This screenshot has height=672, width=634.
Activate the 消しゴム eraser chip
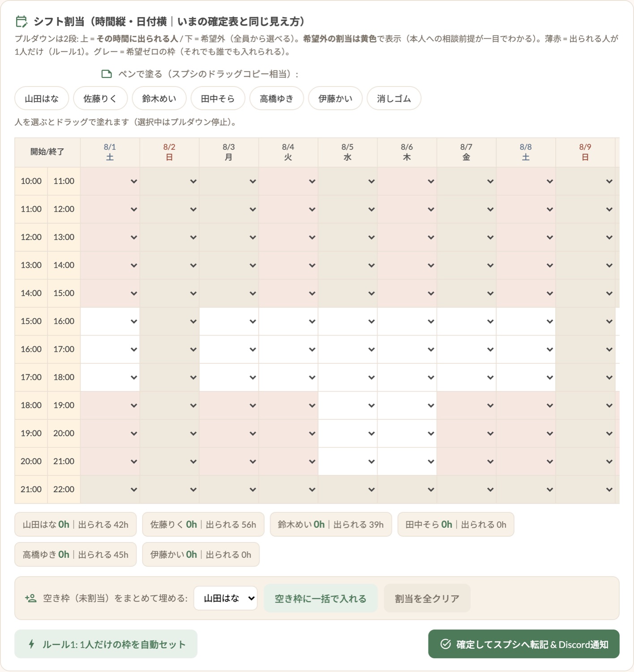click(x=394, y=99)
